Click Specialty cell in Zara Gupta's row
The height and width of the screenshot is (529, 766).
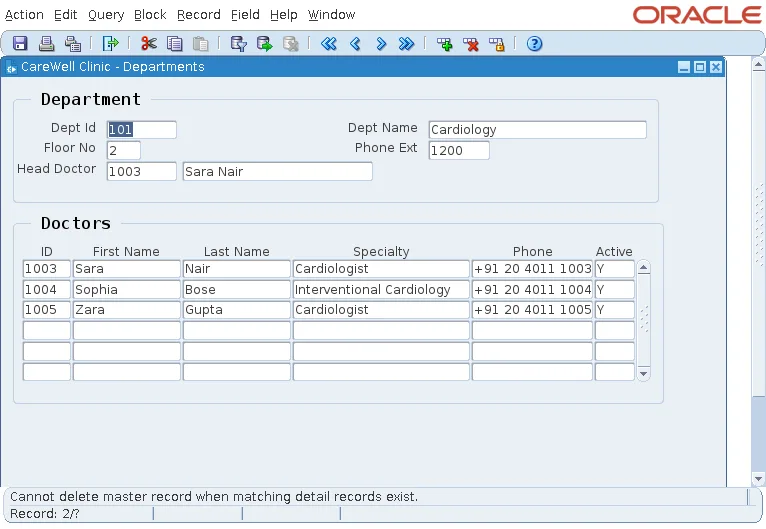click(381, 310)
